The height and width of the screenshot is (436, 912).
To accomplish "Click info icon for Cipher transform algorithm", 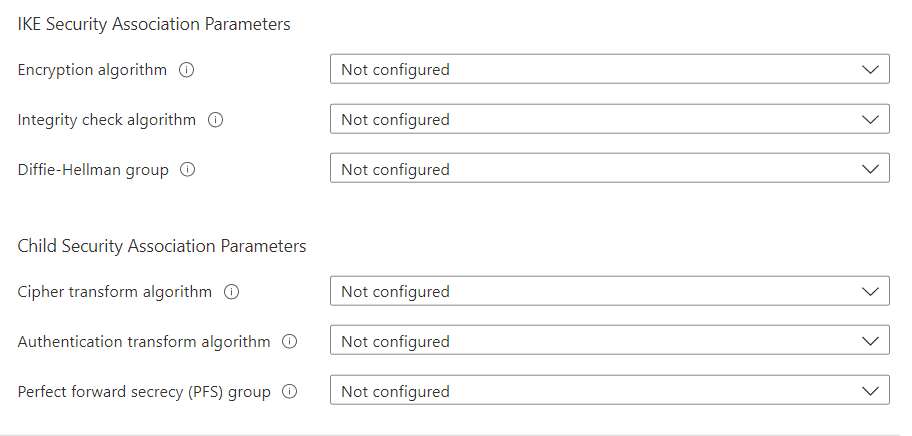I will click(x=231, y=292).
